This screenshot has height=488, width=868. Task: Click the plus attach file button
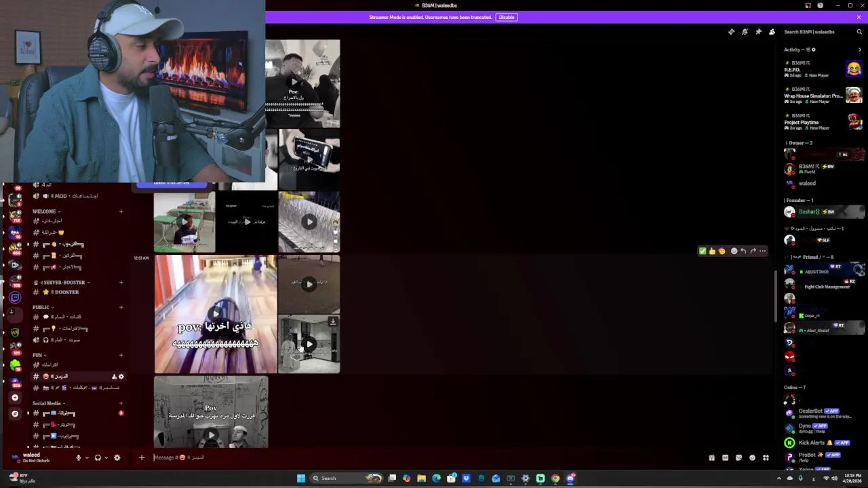coord(142,457)
